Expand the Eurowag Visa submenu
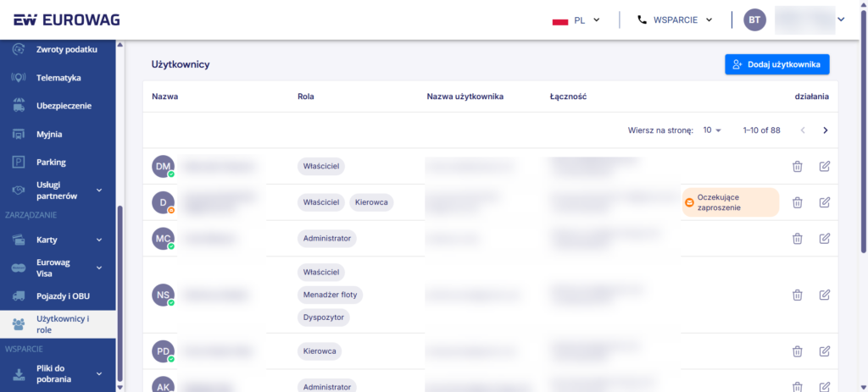This screenshot has width=868, height=392. (99, 268)
